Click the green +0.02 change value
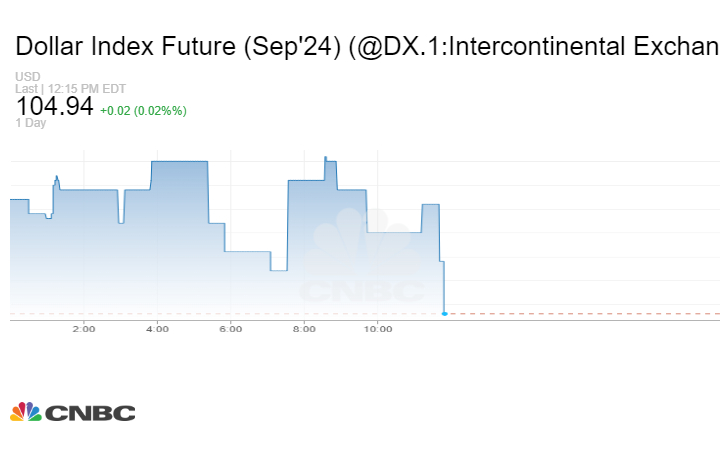 [x=142, y=110]
